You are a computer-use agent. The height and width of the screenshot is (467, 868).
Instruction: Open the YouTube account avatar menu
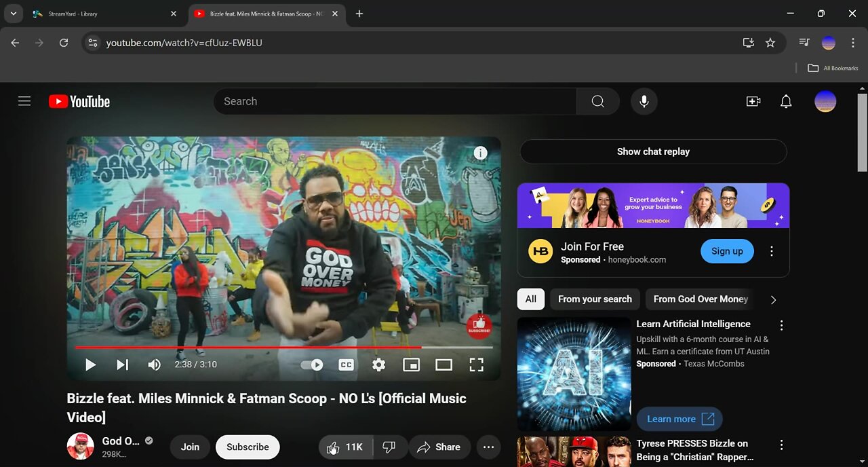[825, 101]
